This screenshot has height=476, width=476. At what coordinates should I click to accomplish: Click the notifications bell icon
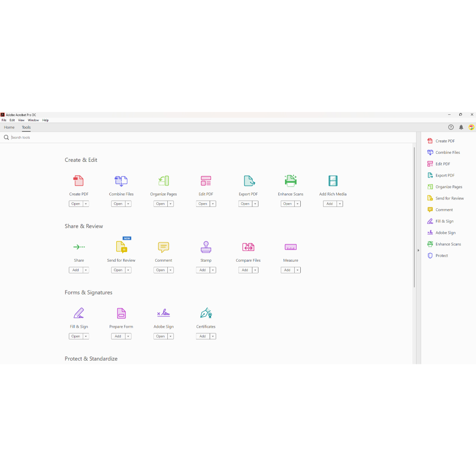tap(461, 127)
